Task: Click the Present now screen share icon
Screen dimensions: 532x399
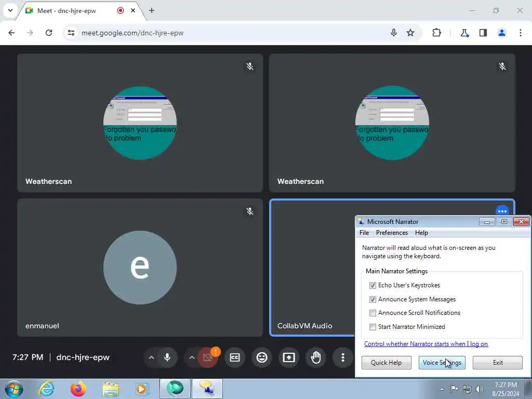Action: 289,357
